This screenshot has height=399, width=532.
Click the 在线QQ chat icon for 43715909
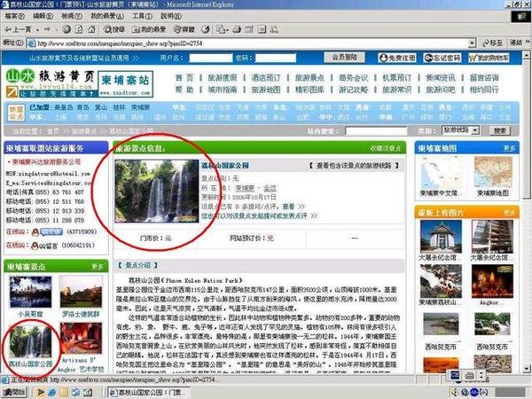(47, 232)
